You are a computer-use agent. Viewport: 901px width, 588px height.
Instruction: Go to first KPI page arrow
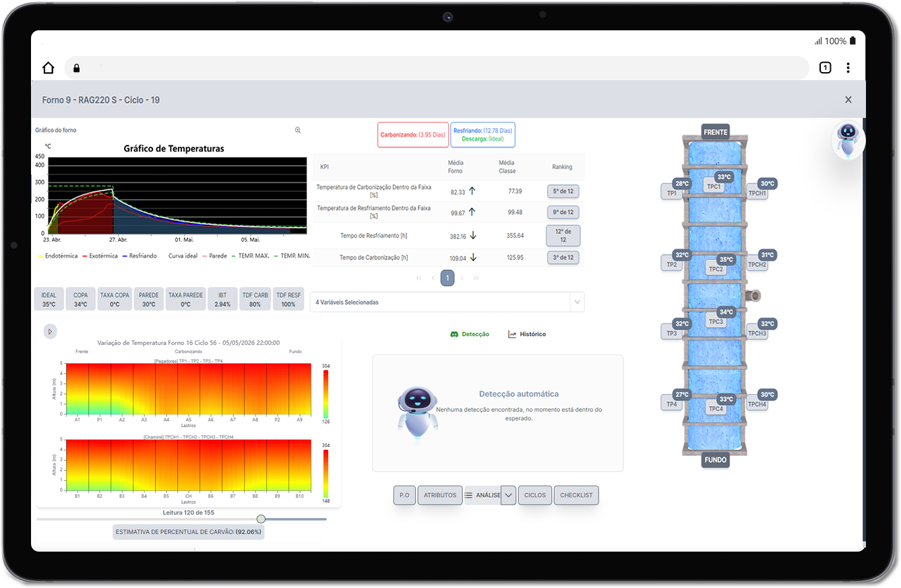[418, 277]
